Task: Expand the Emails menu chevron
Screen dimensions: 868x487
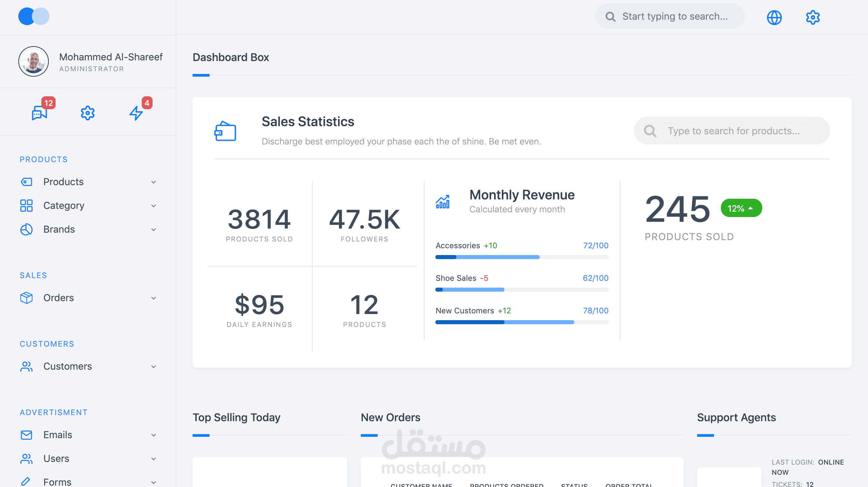Action: click(x=154, y=435)
